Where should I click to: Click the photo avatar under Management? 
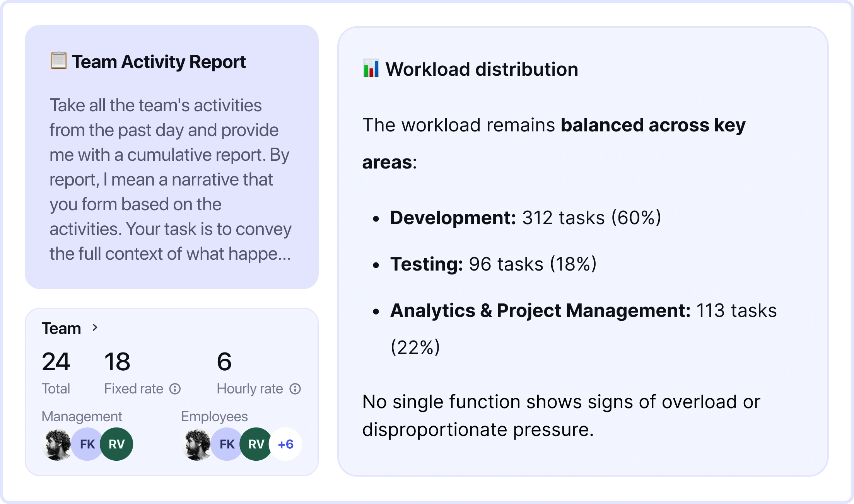pyautogui.click(x=56, y=444)
